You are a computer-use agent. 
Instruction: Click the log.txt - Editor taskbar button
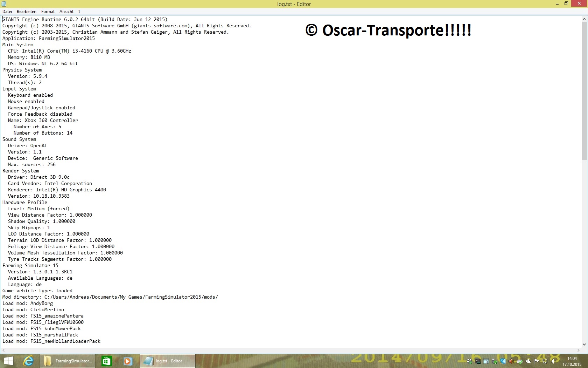pos(168,361)
